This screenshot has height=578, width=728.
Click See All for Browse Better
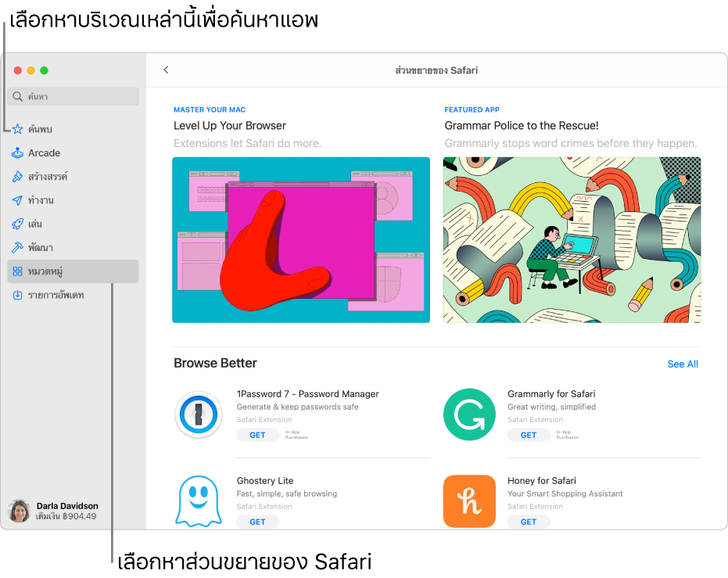click(683, 364)
